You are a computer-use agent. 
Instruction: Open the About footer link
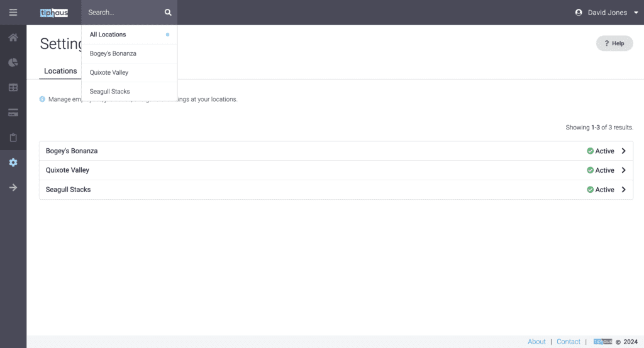click(536, 342)
